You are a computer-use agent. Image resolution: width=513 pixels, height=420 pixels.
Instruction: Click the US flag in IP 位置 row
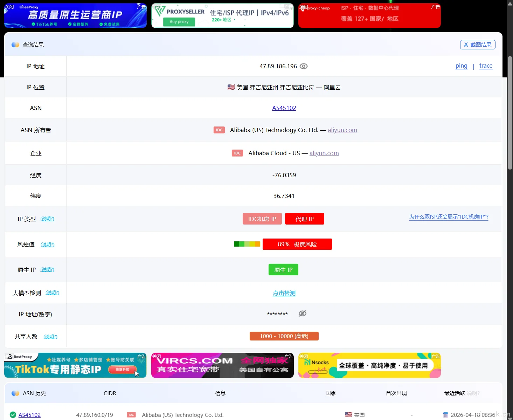click(231, 87)
